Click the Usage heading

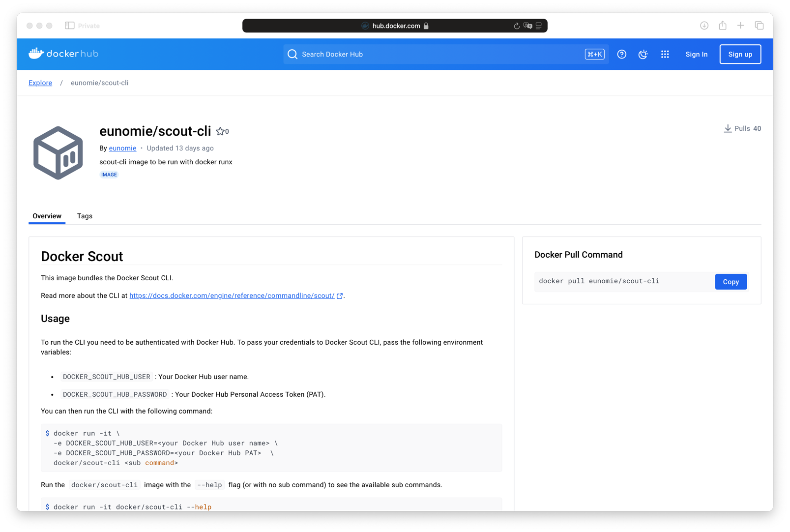tap(55, 319)
